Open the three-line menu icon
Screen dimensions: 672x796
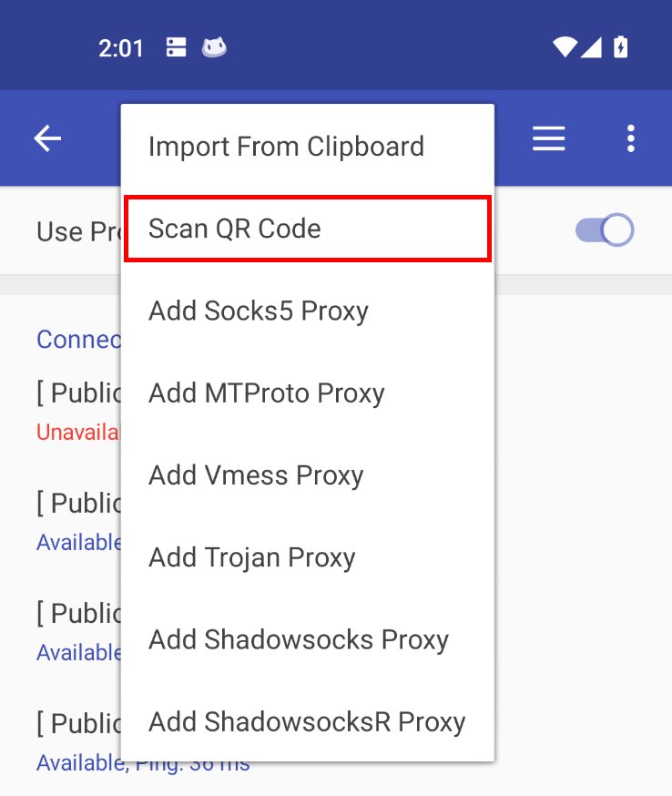coord(549,138)
